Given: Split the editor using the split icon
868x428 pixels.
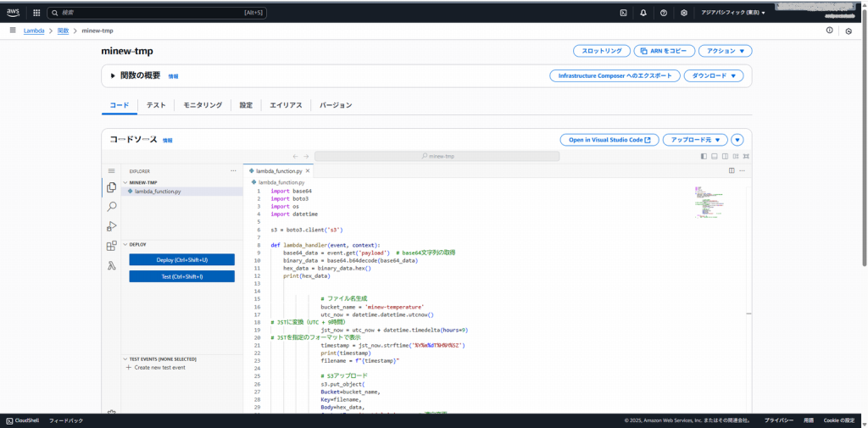Looking at the screenshot, I should [x=732, y=170].
